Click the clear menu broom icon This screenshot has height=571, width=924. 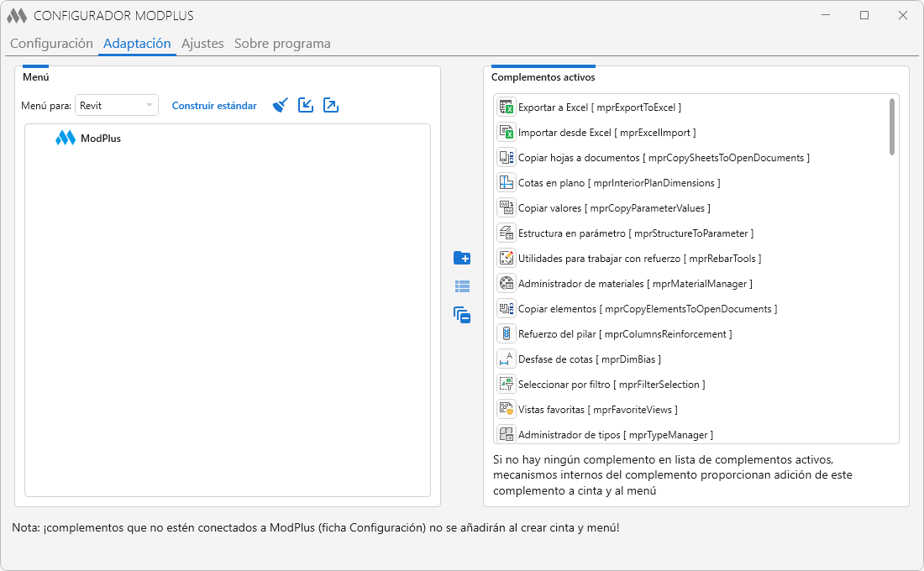click(280, 106)
